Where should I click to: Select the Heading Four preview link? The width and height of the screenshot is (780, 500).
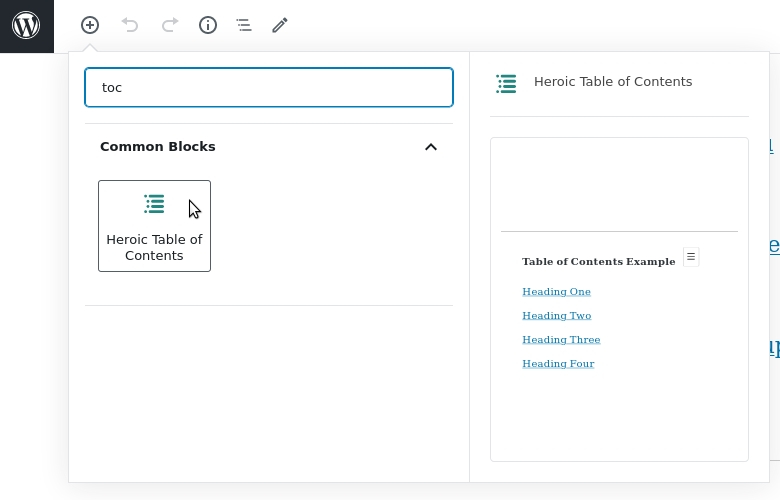coord(558,364)
